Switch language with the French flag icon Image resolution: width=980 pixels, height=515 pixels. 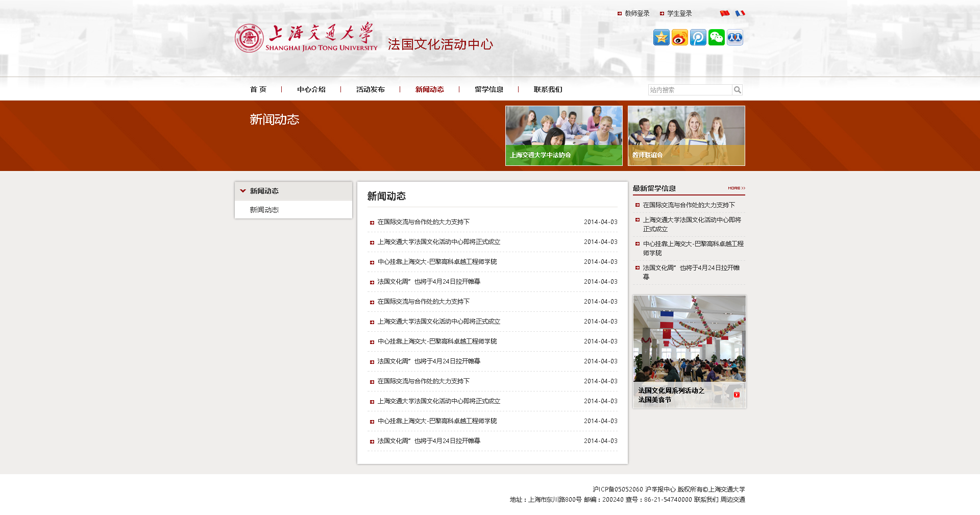(740, 13)
